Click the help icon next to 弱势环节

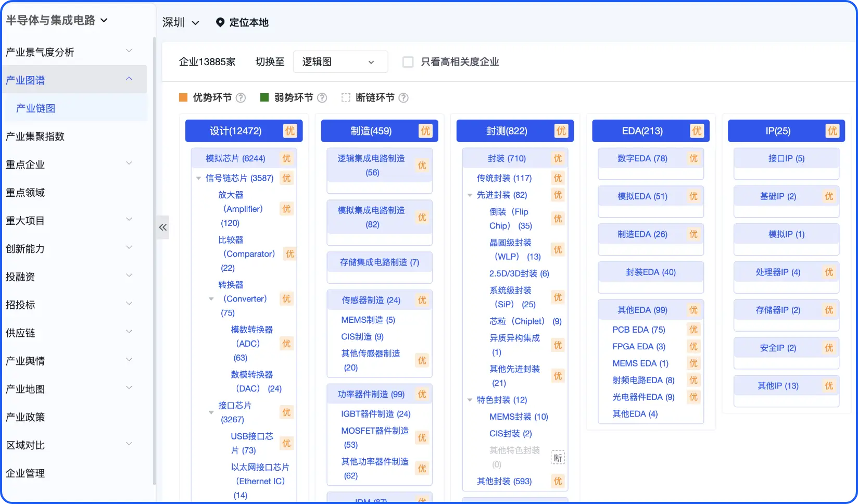click(x=322, y=98)
